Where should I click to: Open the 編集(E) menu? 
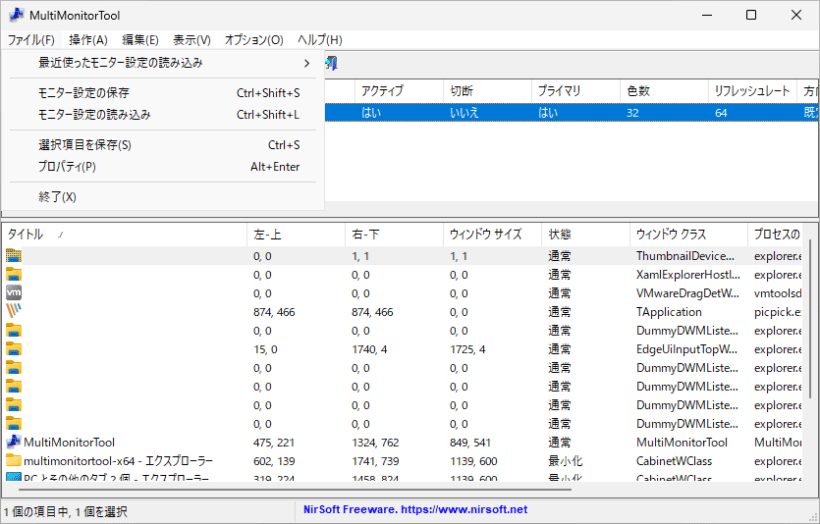140,40
